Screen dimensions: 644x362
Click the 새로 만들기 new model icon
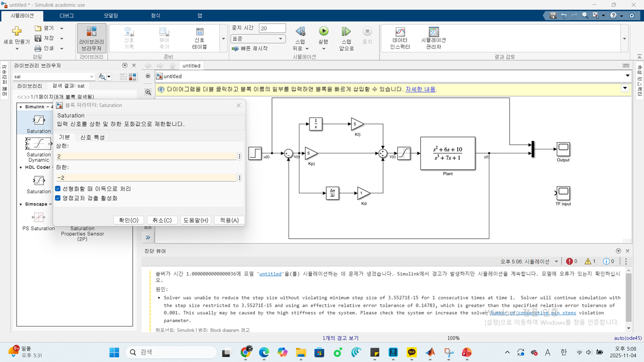click(17, 31)
